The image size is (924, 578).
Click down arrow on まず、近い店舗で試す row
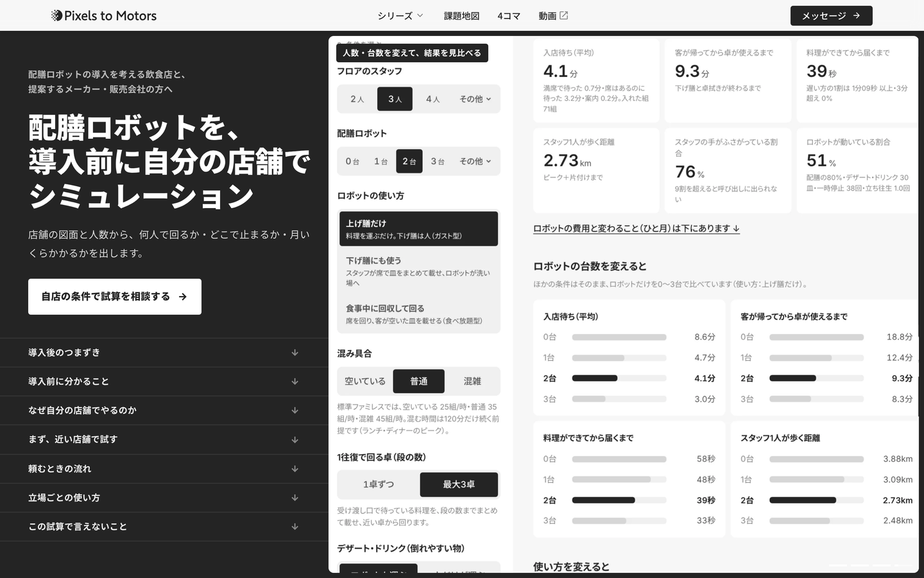(295, 440)
